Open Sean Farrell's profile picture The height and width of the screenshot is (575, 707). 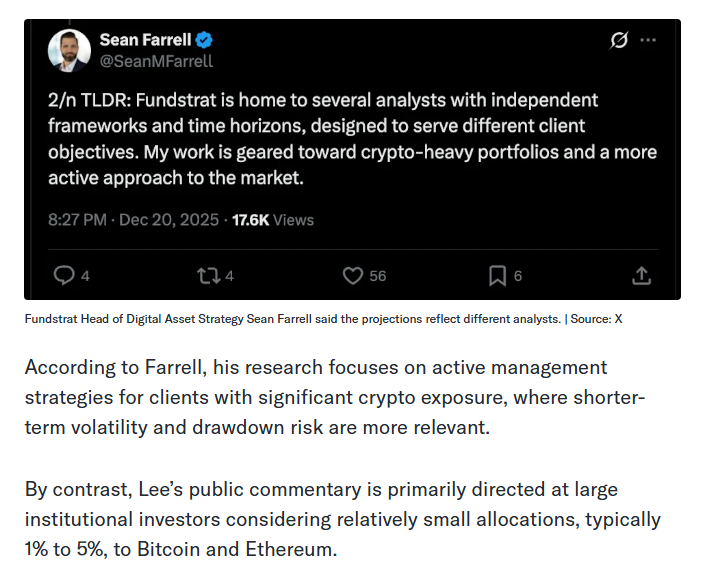pos(69,50)
